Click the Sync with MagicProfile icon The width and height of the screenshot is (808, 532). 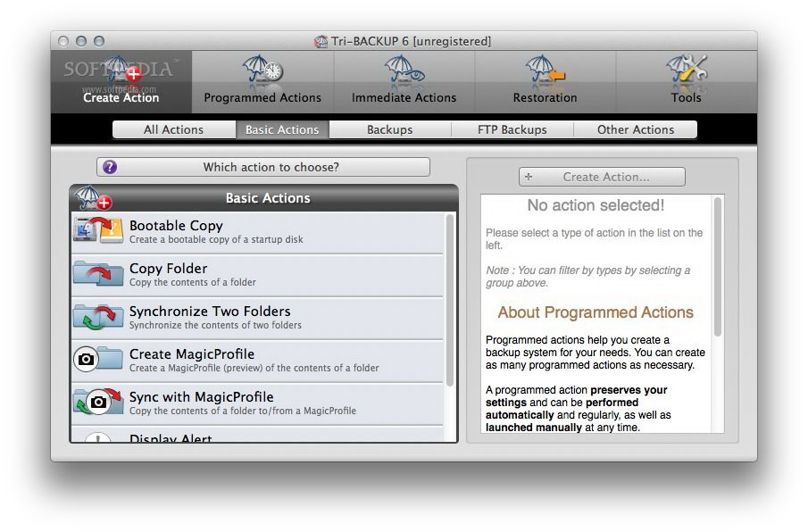tap(98, 402)
